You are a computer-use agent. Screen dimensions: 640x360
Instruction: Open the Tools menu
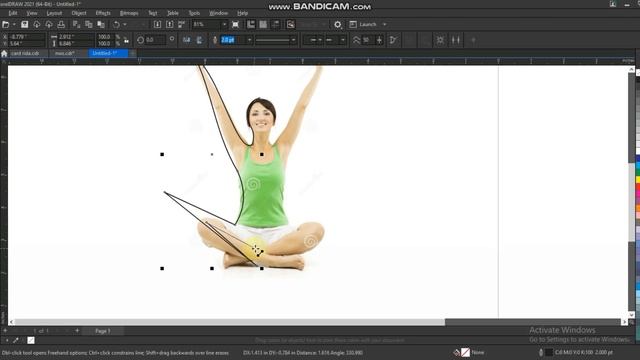coord(194,13)
